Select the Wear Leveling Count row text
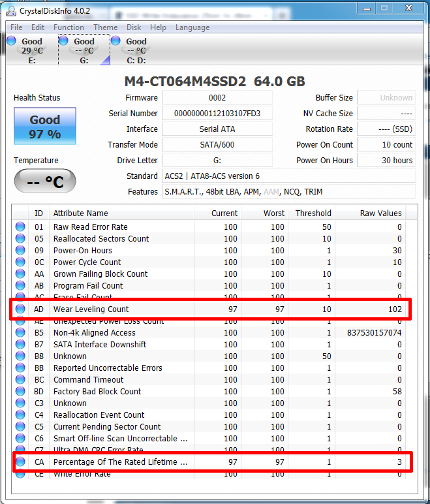The width and height of the screenshot is (430, 504). (91, 309)
